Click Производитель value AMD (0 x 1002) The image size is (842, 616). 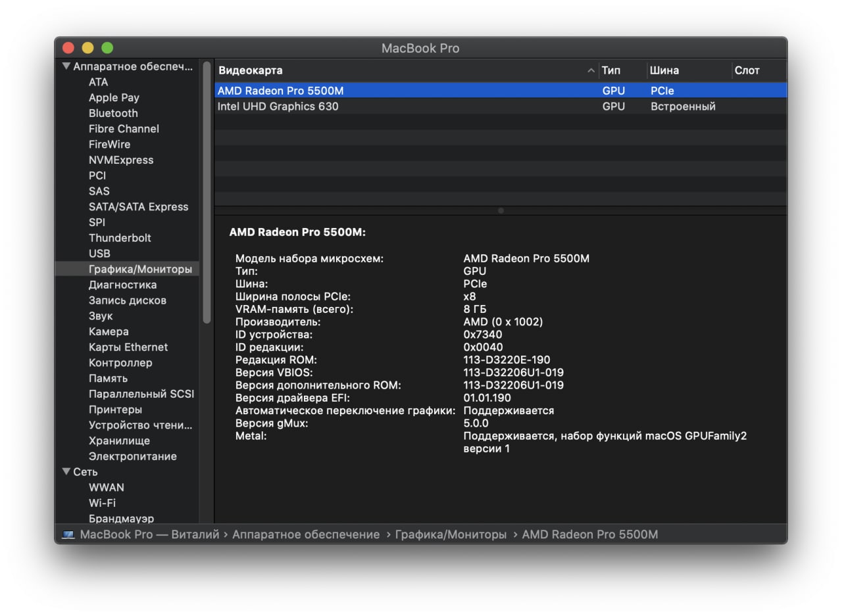(x=503, y=322)
